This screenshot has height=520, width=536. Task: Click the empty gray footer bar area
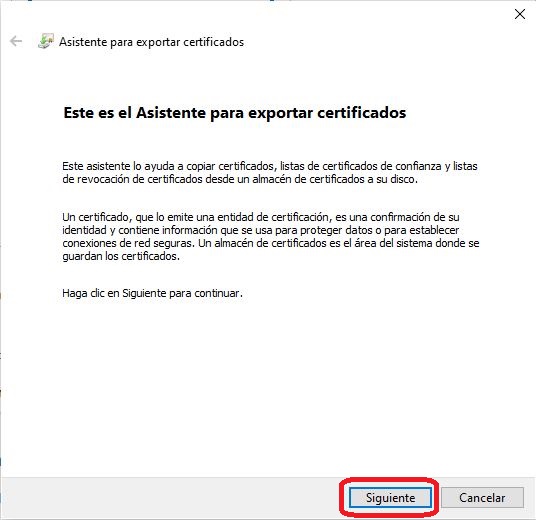pyautogui.click(x=171, y=497)
